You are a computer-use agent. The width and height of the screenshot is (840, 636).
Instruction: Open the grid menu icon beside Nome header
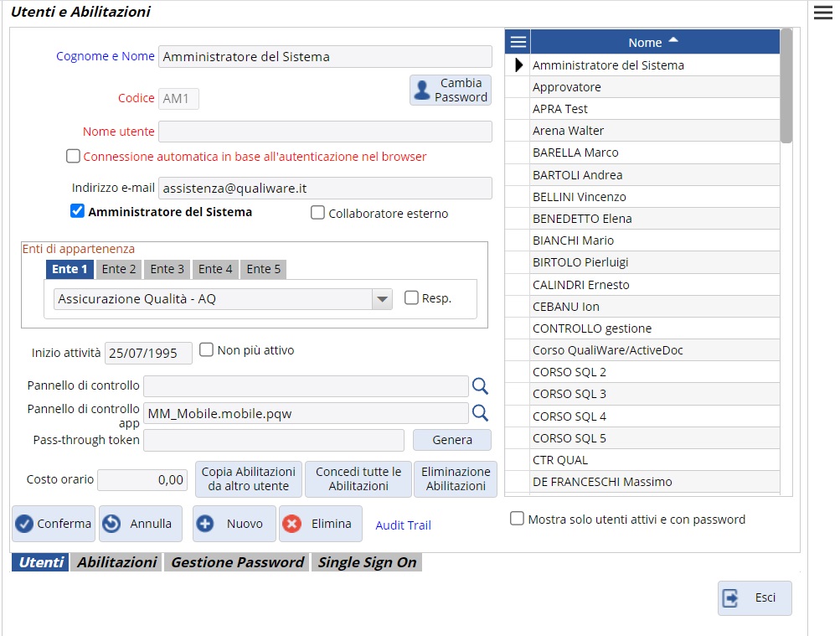[518, 42]
